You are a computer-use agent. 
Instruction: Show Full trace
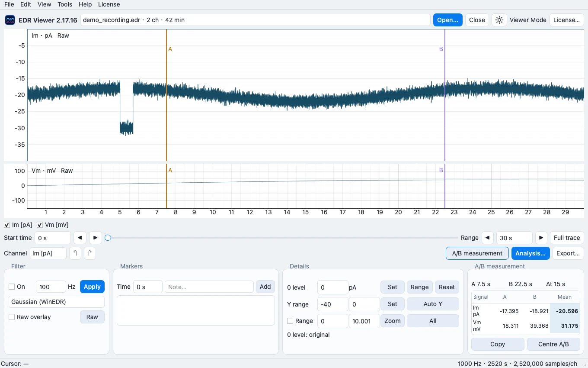567,238
